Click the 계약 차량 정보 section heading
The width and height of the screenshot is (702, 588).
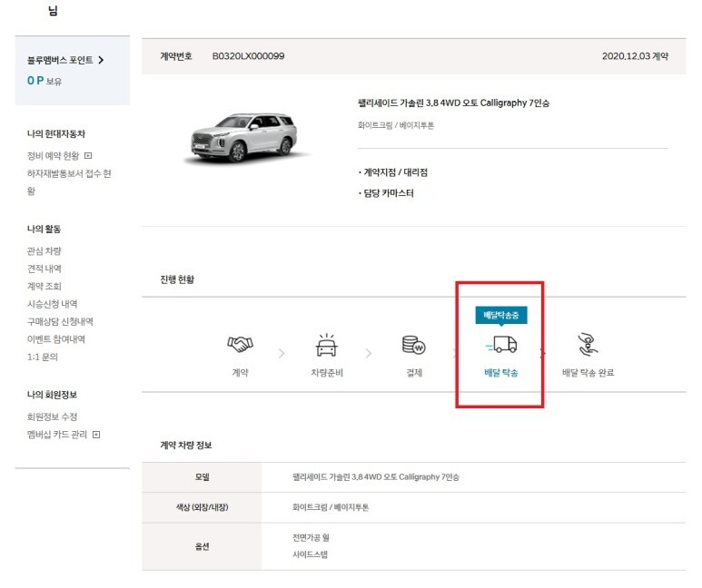186,446
